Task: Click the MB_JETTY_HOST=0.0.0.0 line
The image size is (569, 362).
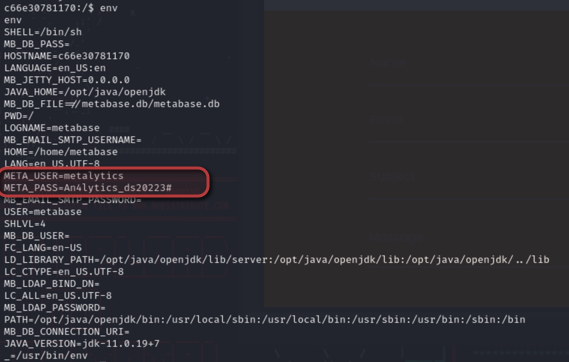Action: [x=67, y=80]
